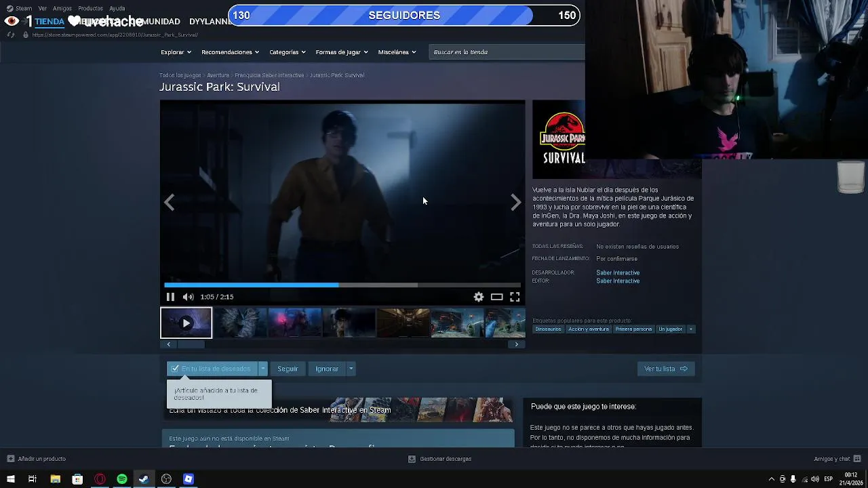
Task: Open File Explorer from taskbar
Action: 56,479
